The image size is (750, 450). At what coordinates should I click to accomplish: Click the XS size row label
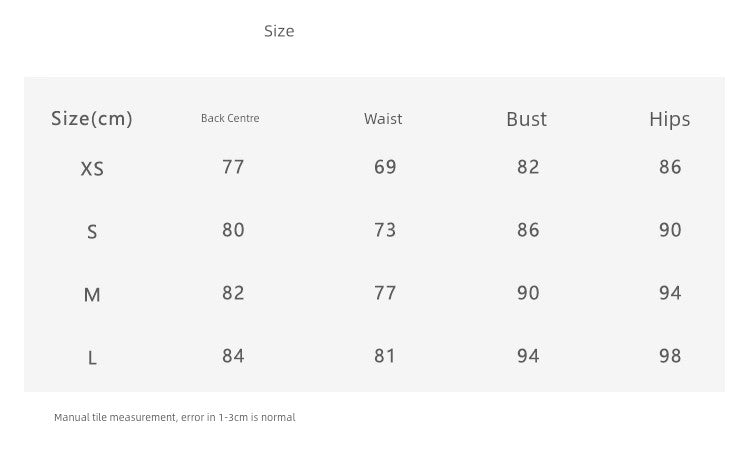pyautogui.click(x=92, y=169)
